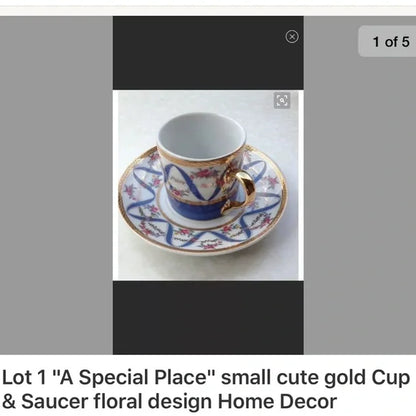The height and width of the screenshot is (416, 416).
Task: Click the words "Home Decor" in the title
Action: [277, 401]
